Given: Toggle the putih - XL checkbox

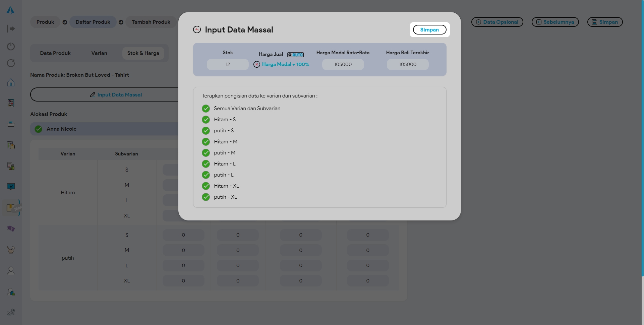Looking at the screenshot, I should (x=206, y=197).
